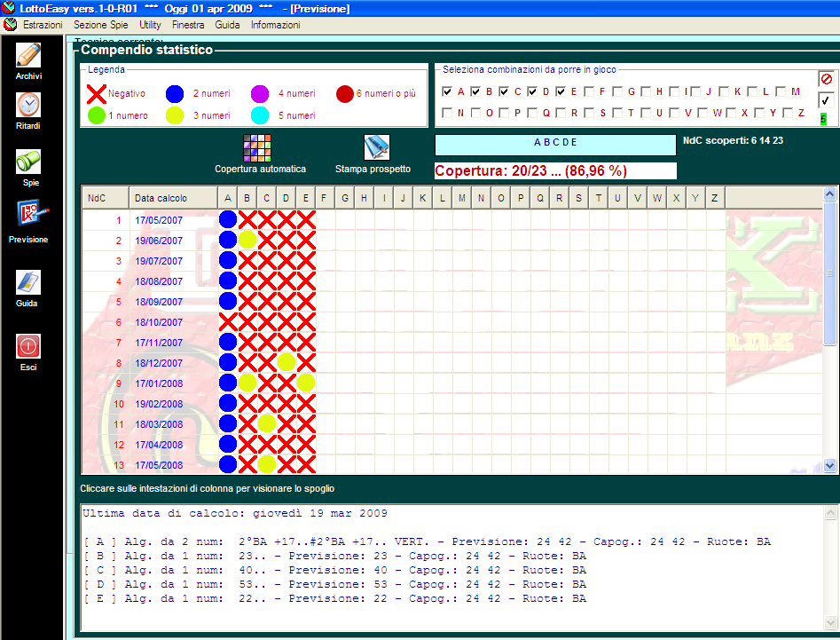Open the Finestra menu
This screenshot has height=640, width=840.
click(188, 25)
